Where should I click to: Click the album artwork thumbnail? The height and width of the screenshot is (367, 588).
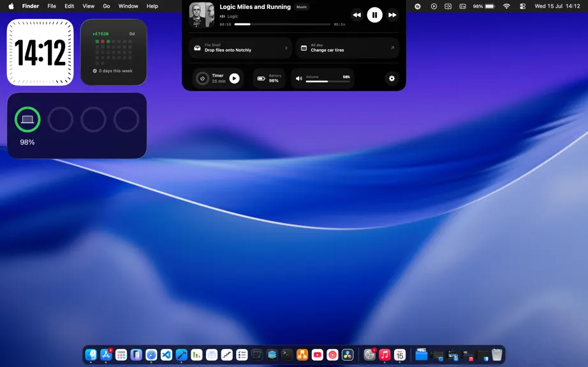202,15
